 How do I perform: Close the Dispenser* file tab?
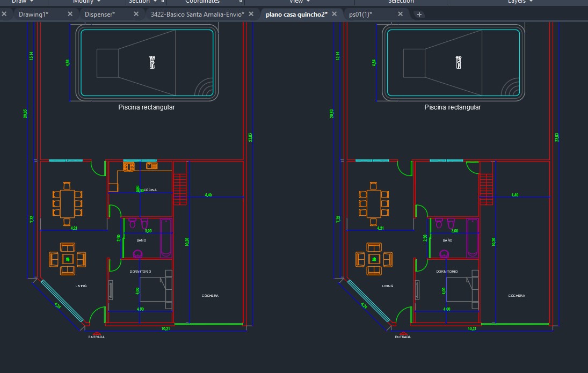pos(136,14)
